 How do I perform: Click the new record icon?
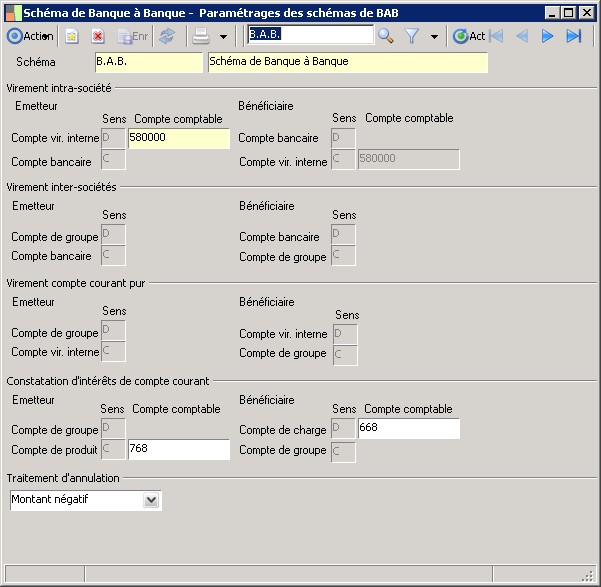[x=72, y=36]
